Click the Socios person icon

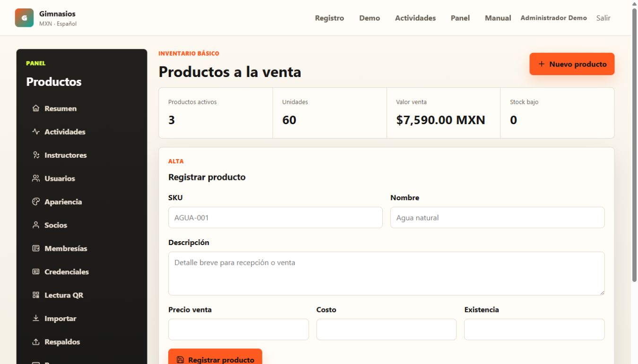(36, 225)
